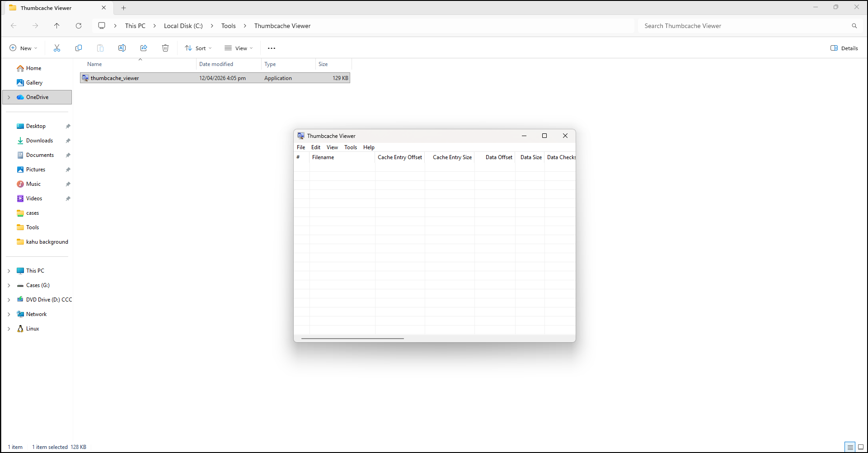Click the magnifier search icon
Viewport: 868px width, 453px height.
click(854, 26)
